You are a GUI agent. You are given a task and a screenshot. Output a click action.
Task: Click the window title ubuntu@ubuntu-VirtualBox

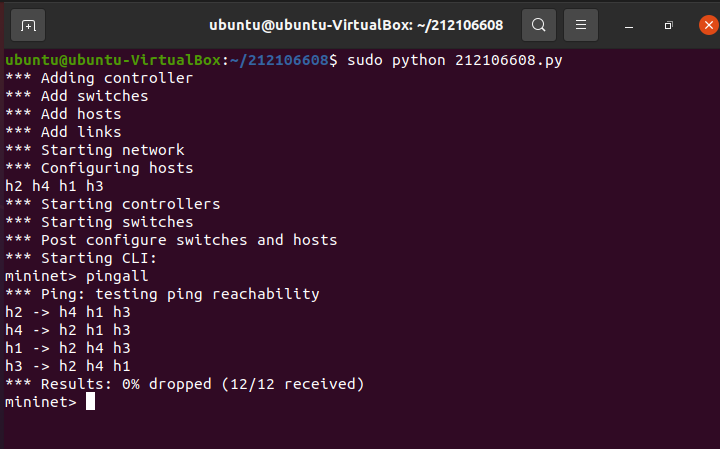pos(356,25)
